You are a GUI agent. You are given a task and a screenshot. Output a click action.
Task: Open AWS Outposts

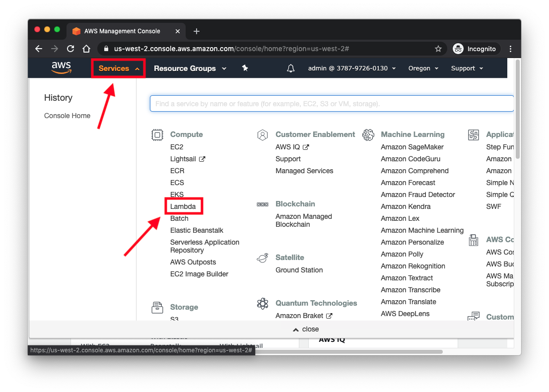coord(193,262)
